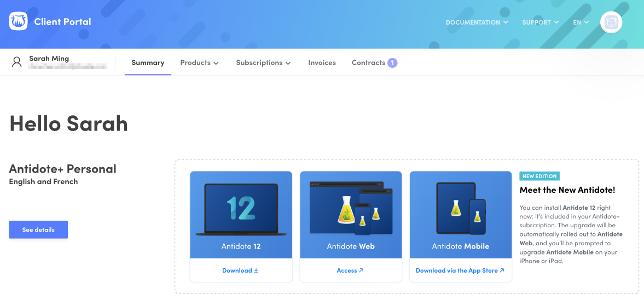Open the Contracts tab
Image resolution: width=644 pixels, height=301 pixels.
(368, 63)
